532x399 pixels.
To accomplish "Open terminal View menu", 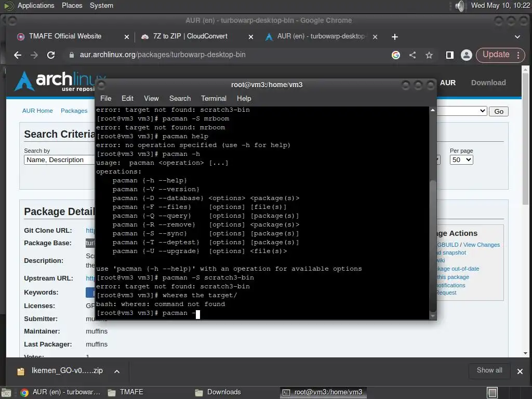I will tap(151, 98).
